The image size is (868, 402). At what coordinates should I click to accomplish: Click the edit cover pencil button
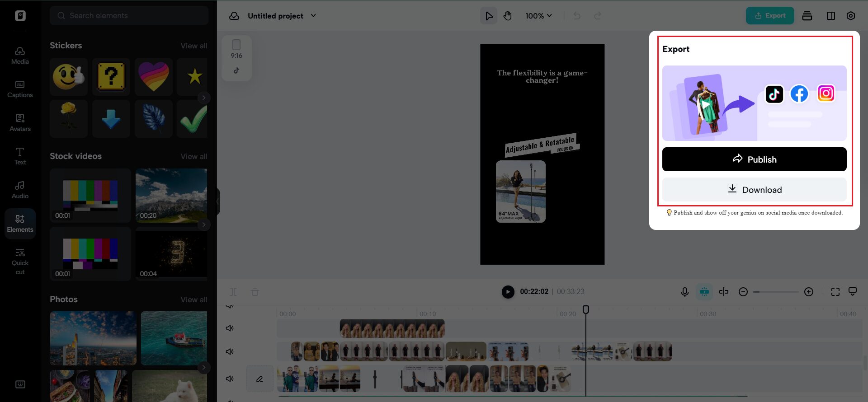259,379
